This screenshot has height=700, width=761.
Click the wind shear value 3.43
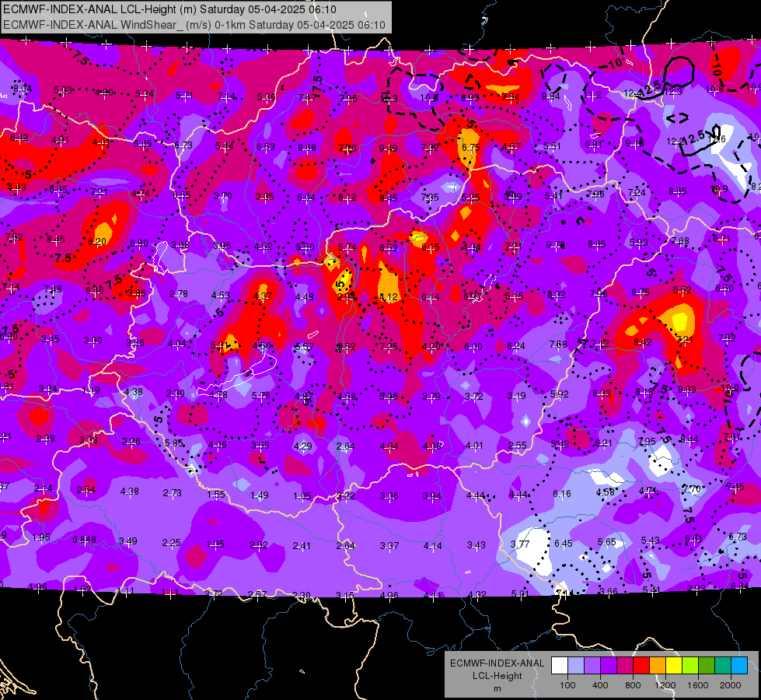click(x=476, y=545)
